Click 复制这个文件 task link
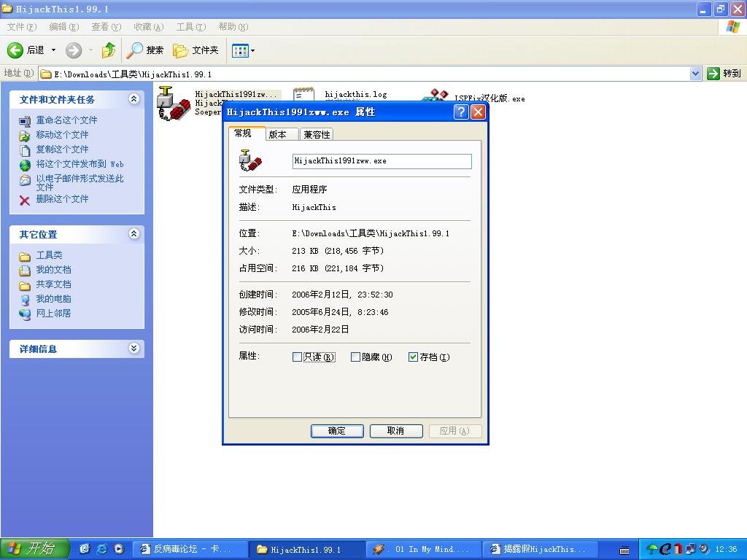747x560 pixels. 63,149
